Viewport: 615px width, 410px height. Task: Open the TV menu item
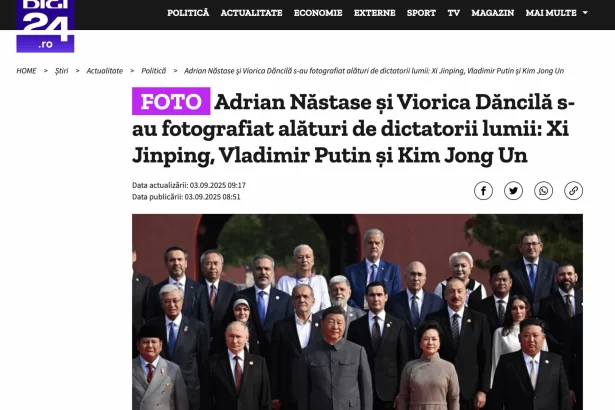(454, 13)
